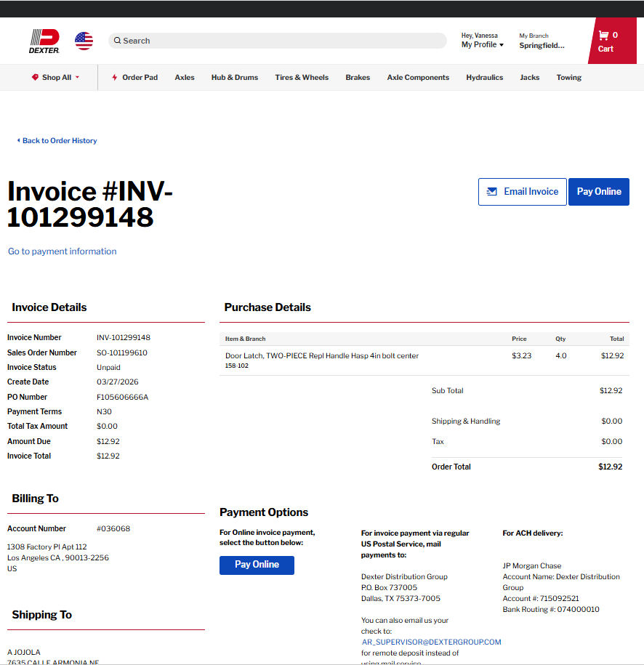Viewport: 644px width, 665px height.
Task: Open the Brakes category
Action: coord(358,77)
